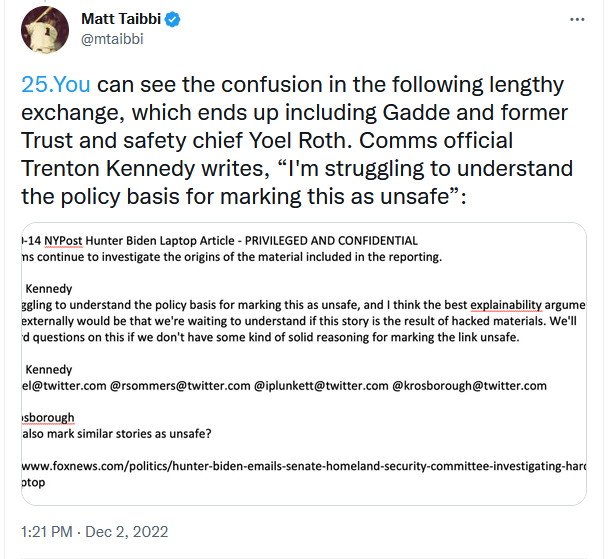Click the Matt Taibbi display name

pyautogui.click(x=123, y=19)
